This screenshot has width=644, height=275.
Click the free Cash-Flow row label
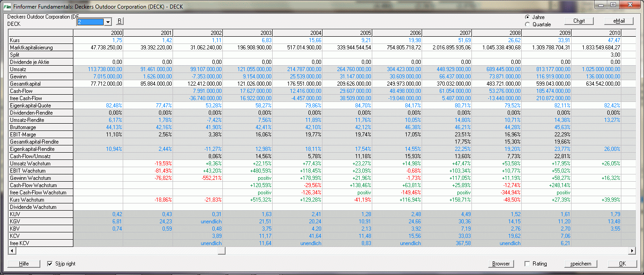pos(41,98)
